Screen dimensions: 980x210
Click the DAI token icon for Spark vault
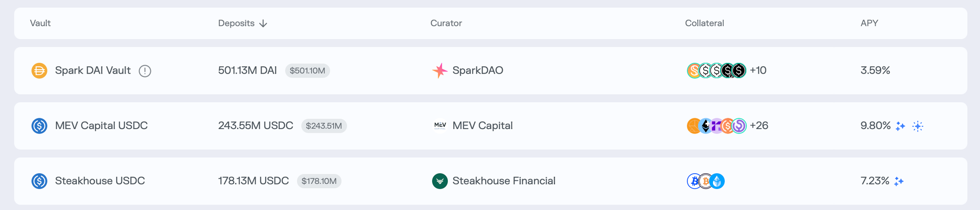39,71
